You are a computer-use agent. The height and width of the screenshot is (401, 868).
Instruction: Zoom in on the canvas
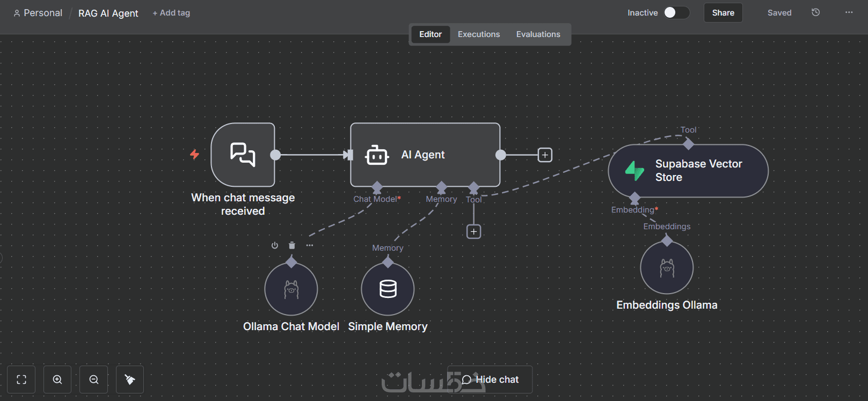pyautogui.click(x=57, y=380)
